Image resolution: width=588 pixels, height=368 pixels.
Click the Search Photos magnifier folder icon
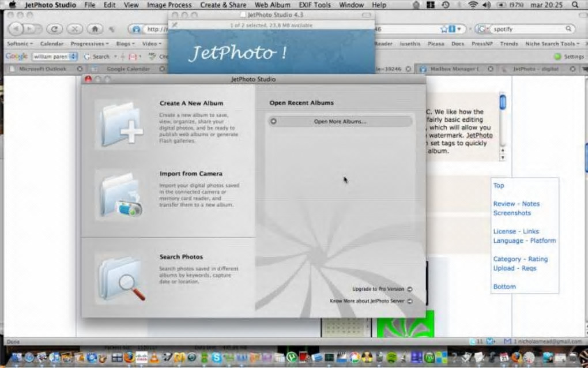(120, 278)
